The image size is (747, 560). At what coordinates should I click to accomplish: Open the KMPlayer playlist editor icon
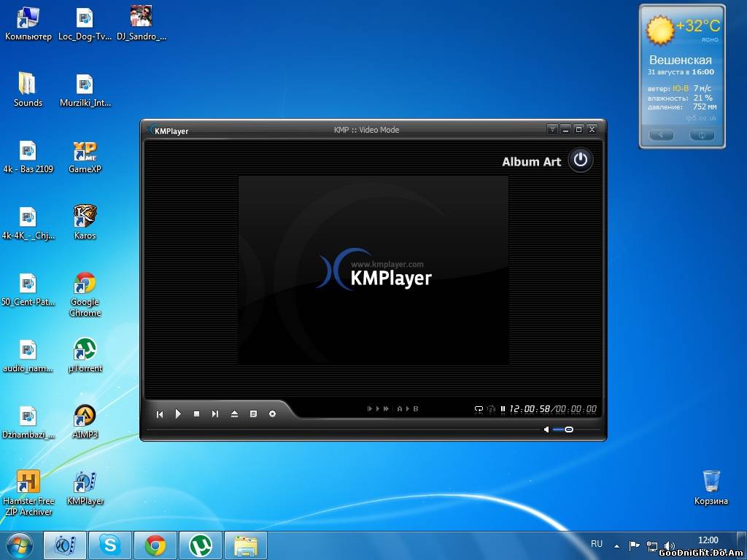pyautogui.click(x=253, y=414)
